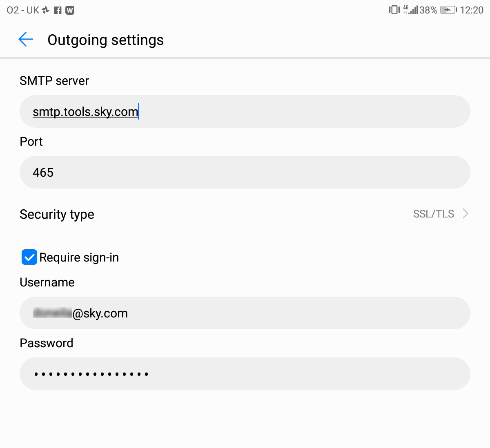This screenshot has width=490, height=448.
Task: Uncheck the Require sign-in checkbox
Action: (x=29, y=257)
